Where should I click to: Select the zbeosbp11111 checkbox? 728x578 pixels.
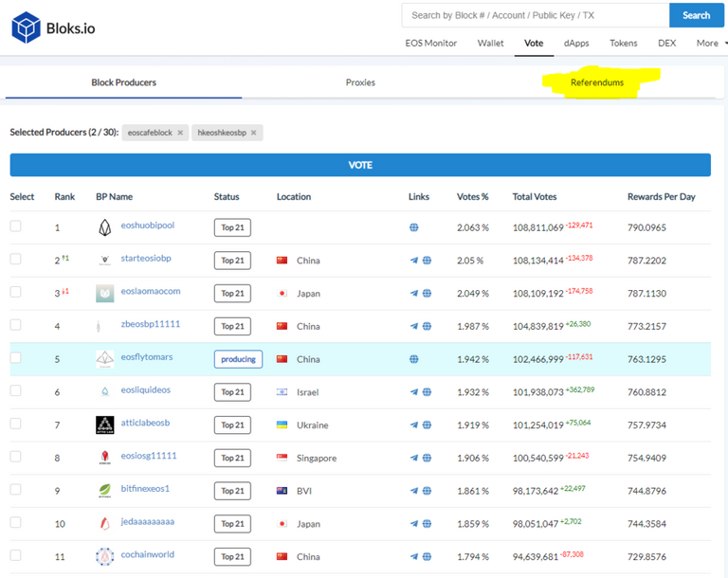tap(15, 325)
